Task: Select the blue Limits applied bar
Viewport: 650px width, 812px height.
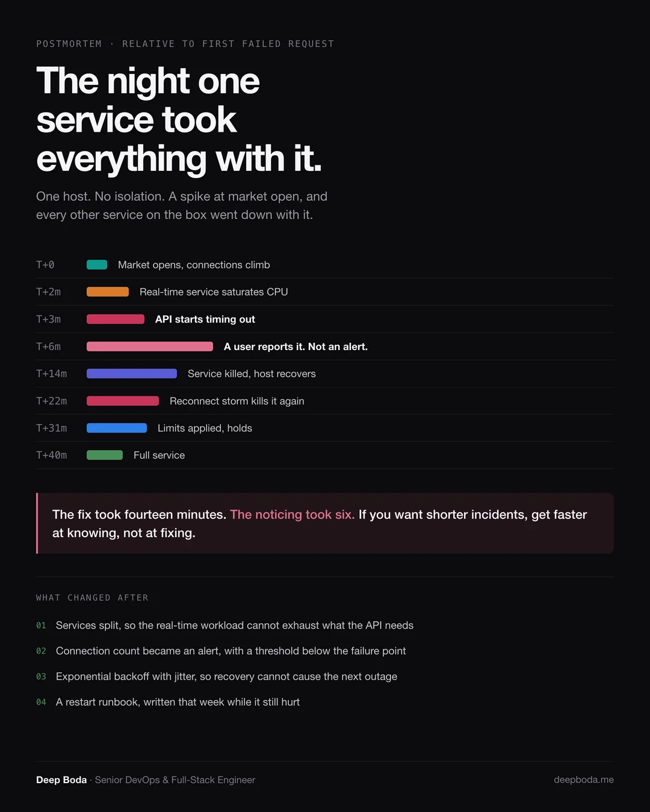Action: tap(117, 428)
